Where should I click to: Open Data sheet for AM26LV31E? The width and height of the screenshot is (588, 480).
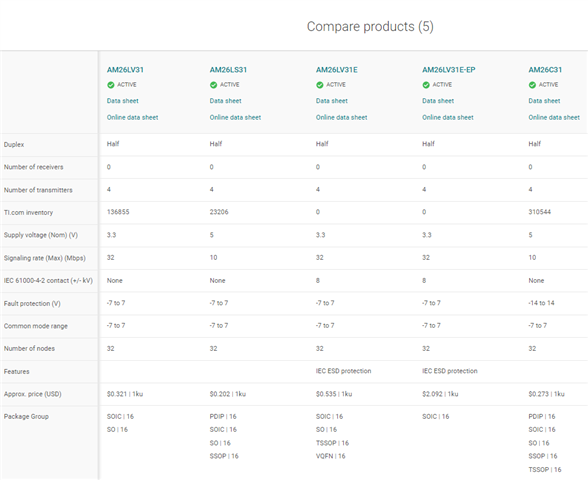pyautogui.click(x=332, y=101)
